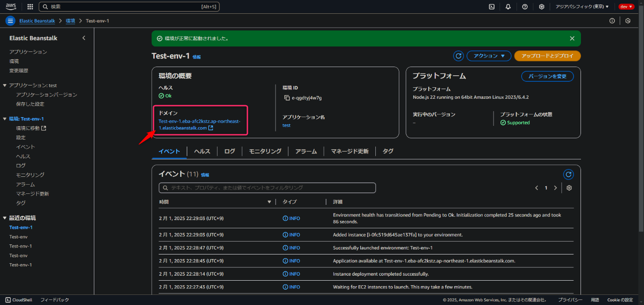Image resolution: width=644 pixels, height=305 pixels.
Task: Switch to the アラーム tab
Action: 306,151
